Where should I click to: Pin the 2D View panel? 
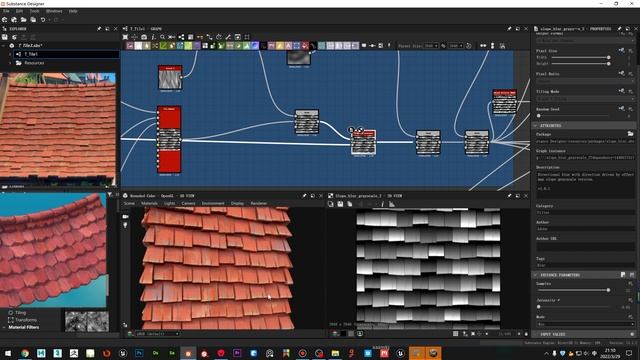click(509, 196)
